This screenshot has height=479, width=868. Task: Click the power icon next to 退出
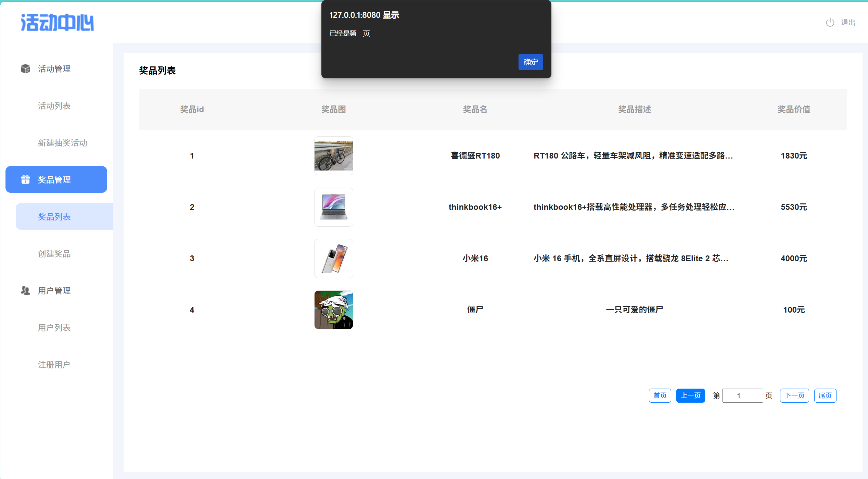[830, 23]
